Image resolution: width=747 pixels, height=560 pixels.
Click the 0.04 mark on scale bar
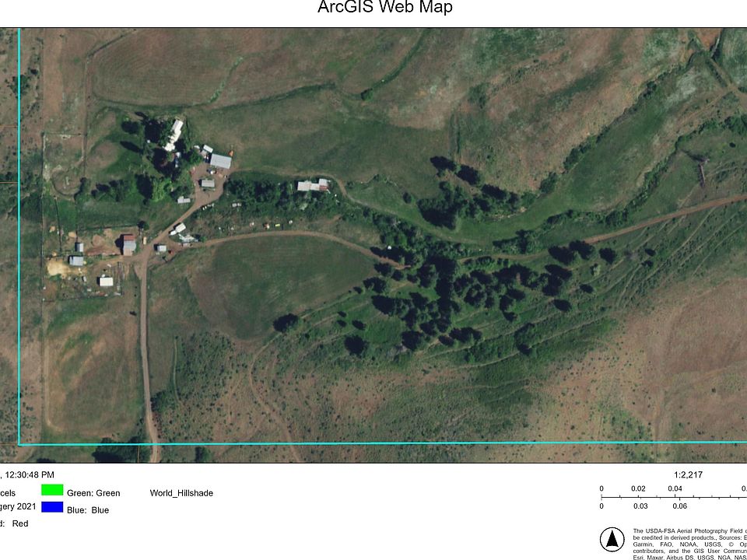click(x=675, y=488)
